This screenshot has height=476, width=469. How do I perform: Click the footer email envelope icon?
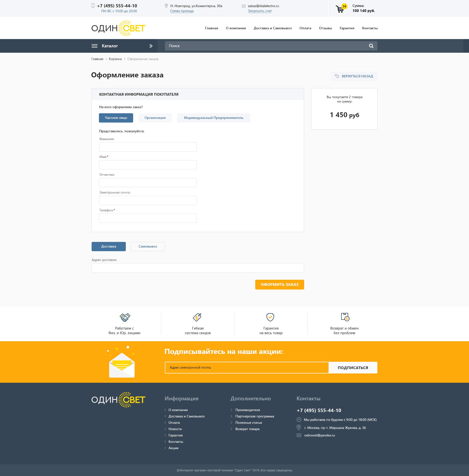point(299,435)
